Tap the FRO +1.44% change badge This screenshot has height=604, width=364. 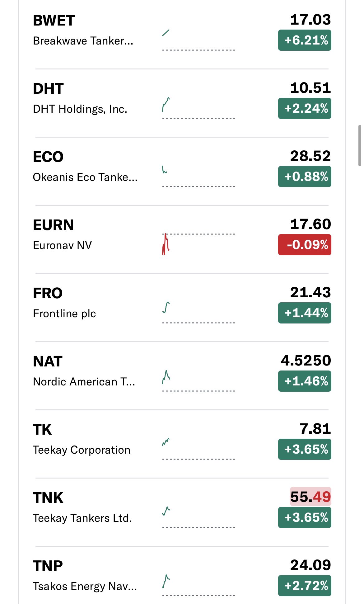pos(305,313)
